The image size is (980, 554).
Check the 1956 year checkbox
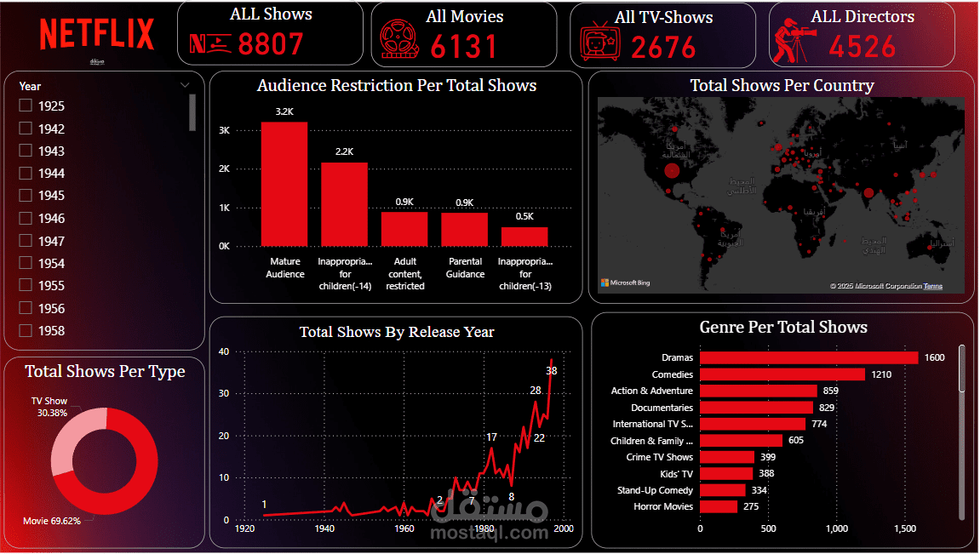click(26, 308)
